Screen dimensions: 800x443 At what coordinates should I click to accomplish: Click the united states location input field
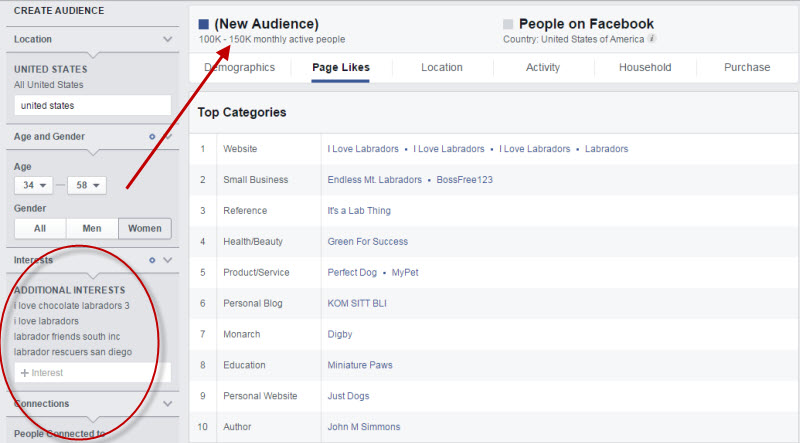[x=93, y=106]
